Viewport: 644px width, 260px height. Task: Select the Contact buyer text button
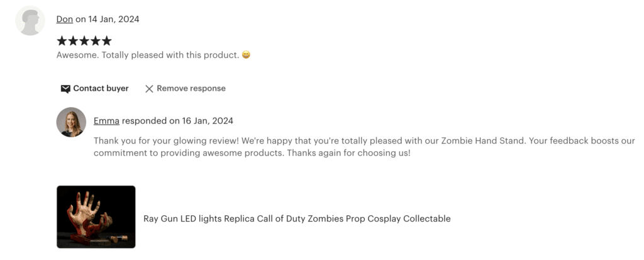tap(101, 88)
